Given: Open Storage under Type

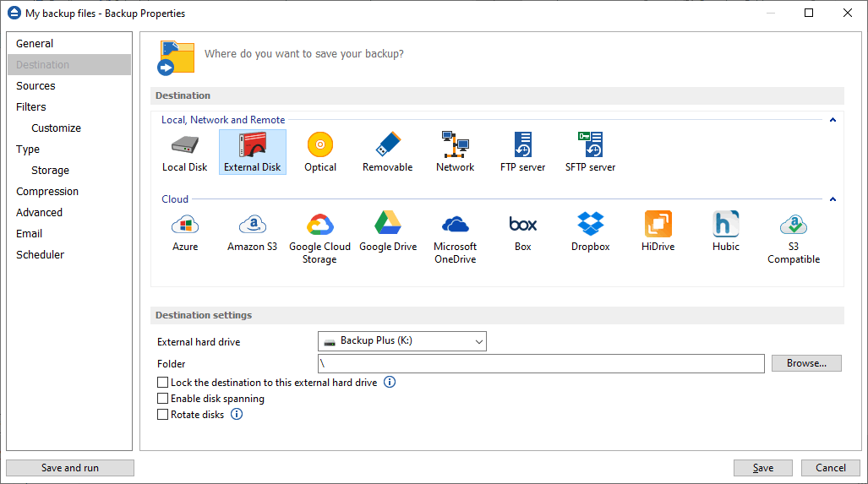Looking at the screenshot, I should click(69, 171).
